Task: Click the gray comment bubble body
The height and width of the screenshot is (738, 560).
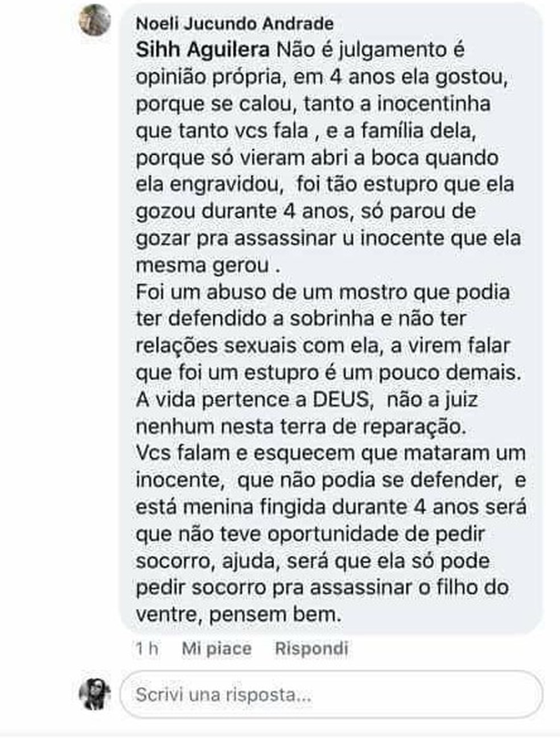Action: click(331, 319)
